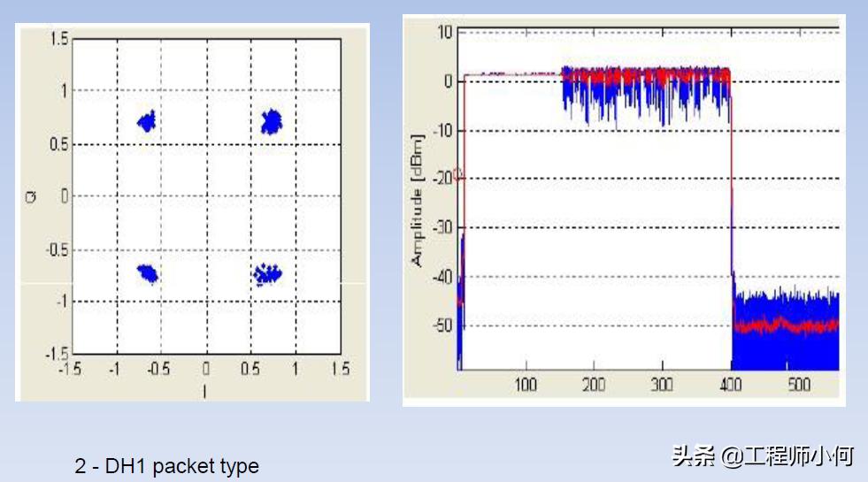Click the "-1.5" tick on the Q axis
This screenshot has width=868, height=482.
(x=57, y=353)
